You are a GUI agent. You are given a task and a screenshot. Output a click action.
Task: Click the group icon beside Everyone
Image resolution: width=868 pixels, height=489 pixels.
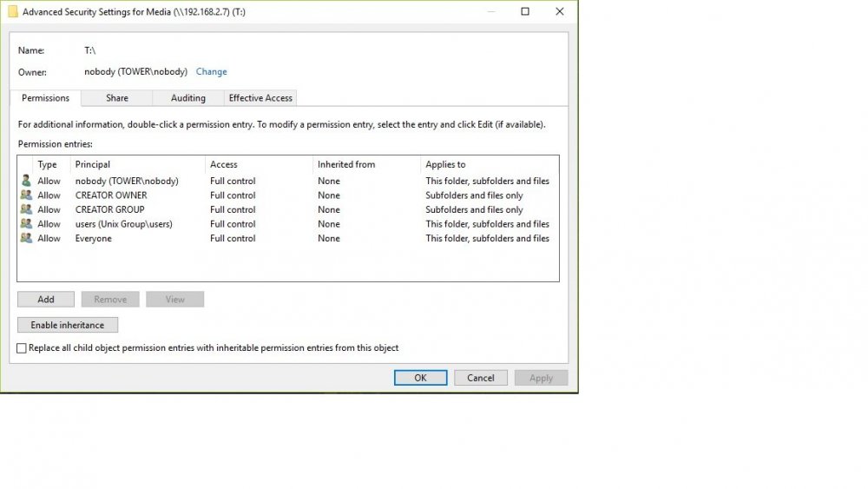click(x=26, y=238)
